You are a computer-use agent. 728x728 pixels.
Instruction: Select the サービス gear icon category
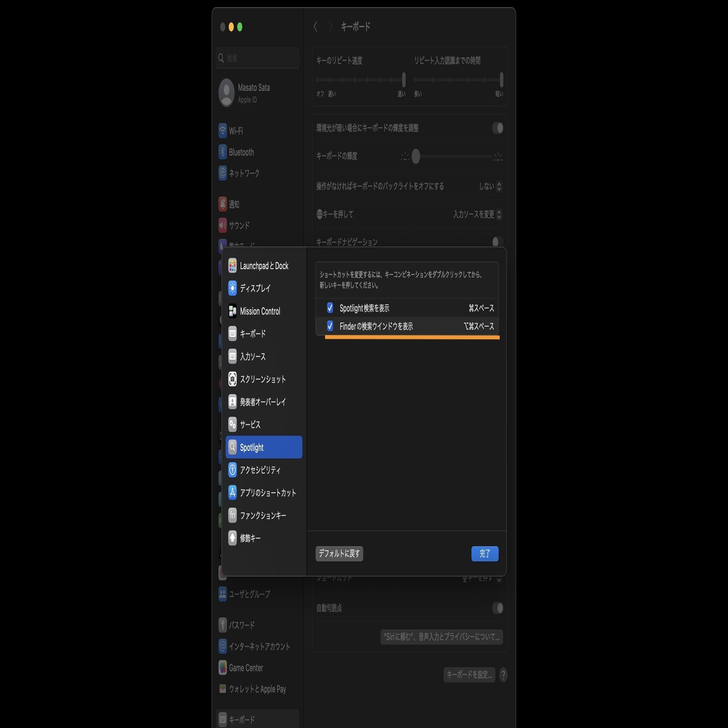[x=232, y=424]
